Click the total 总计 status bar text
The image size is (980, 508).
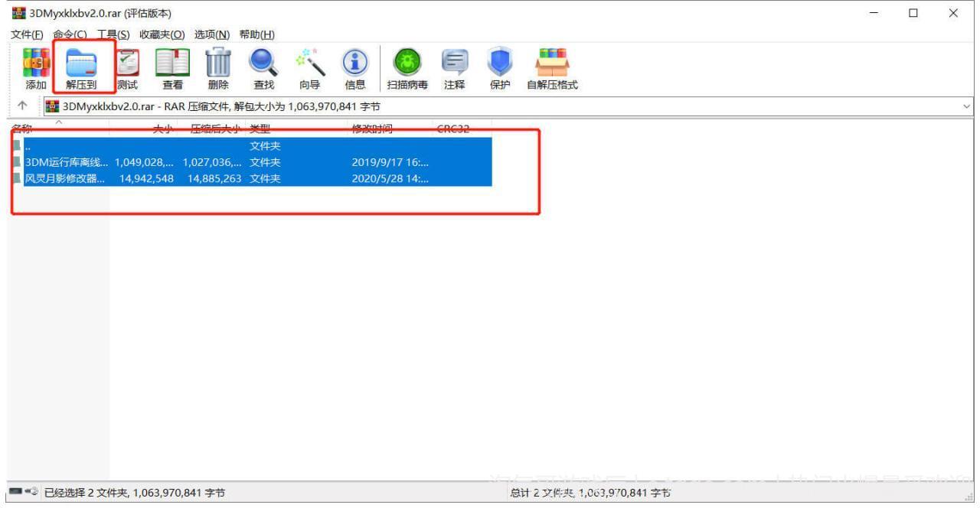click(x=590, y=493)
